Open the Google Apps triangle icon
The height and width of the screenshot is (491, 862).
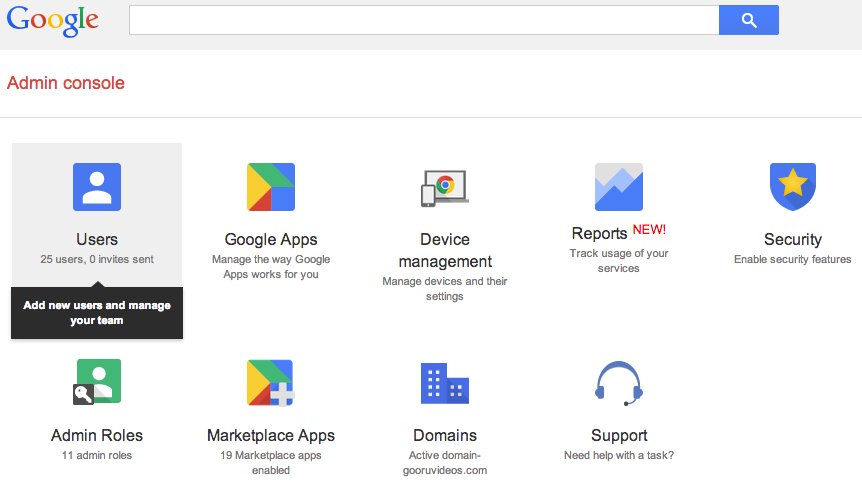click(x=271, y=187)
